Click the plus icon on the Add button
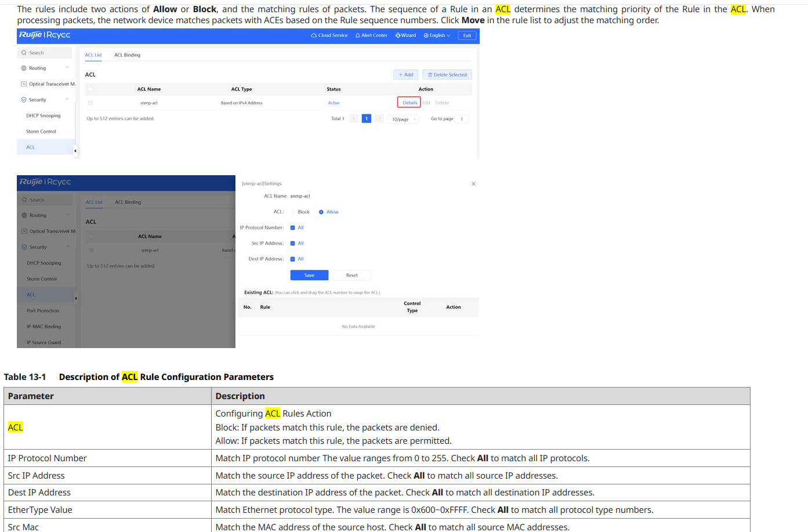Screen dimensions: 808x532 pyautogui.click(x=400, y=75)
